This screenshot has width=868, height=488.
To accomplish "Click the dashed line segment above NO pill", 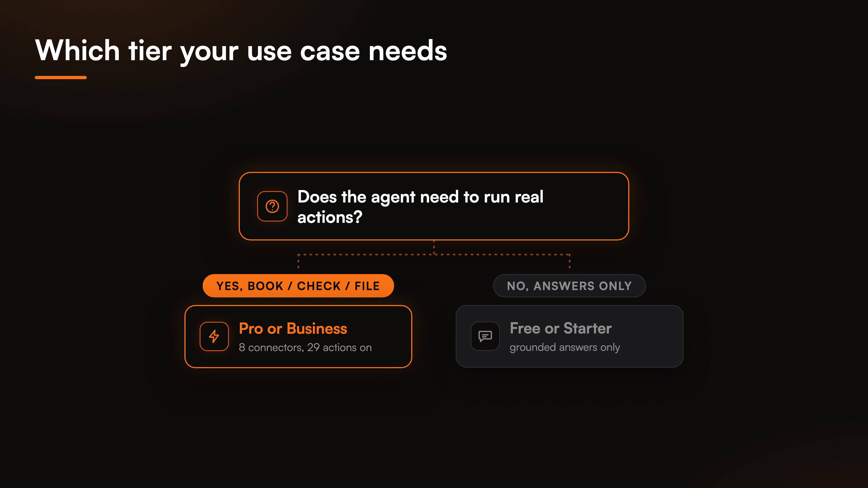I will click(569, 261).
